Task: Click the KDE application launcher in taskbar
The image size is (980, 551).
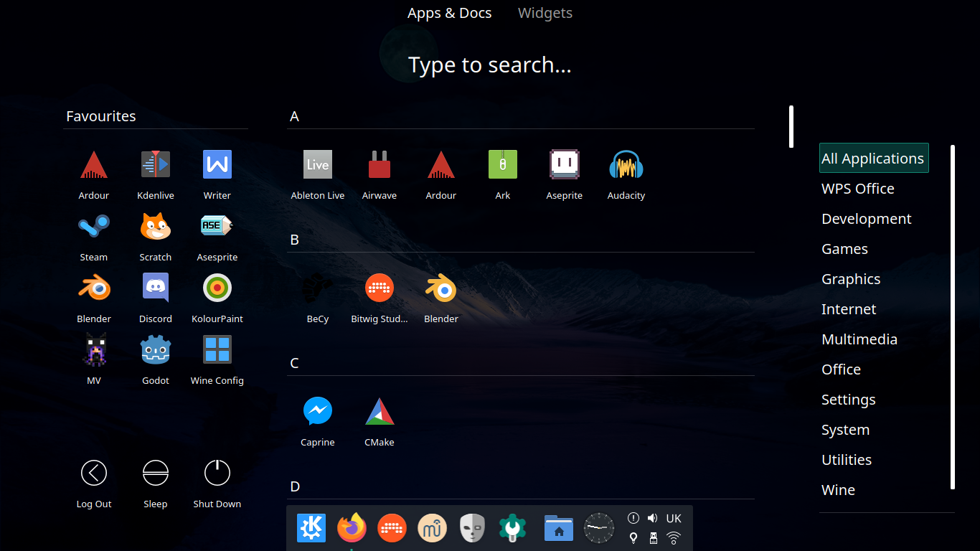Action: coord(311,529)
